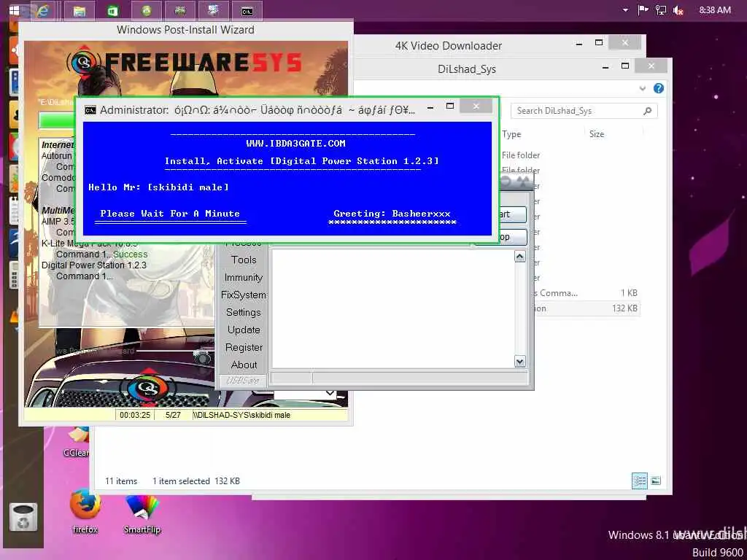Screen dimensions: 747x560
Task: Switch to the command prompt taskbar icon
Action: 247,10
